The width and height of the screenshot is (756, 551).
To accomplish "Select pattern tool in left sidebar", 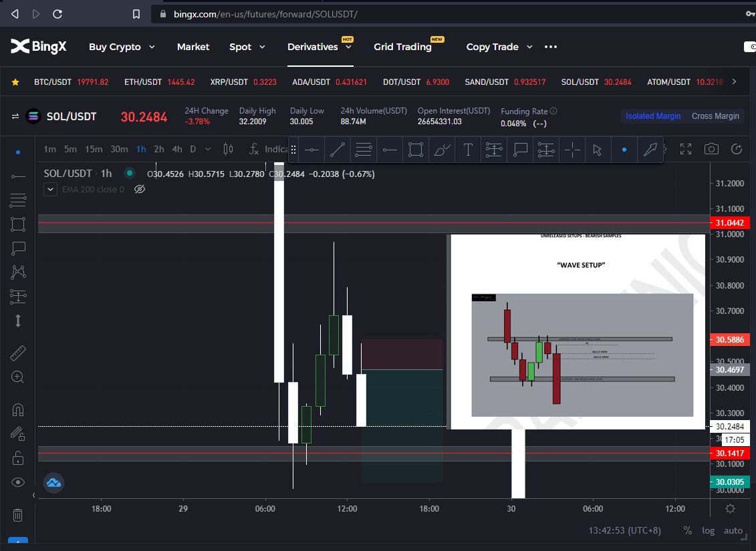I will 18,272.
